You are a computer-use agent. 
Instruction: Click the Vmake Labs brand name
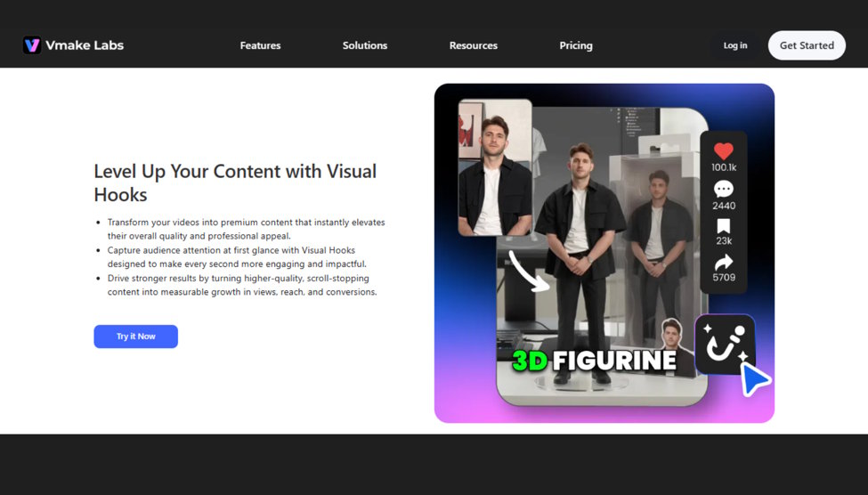(x=85, y=45)
